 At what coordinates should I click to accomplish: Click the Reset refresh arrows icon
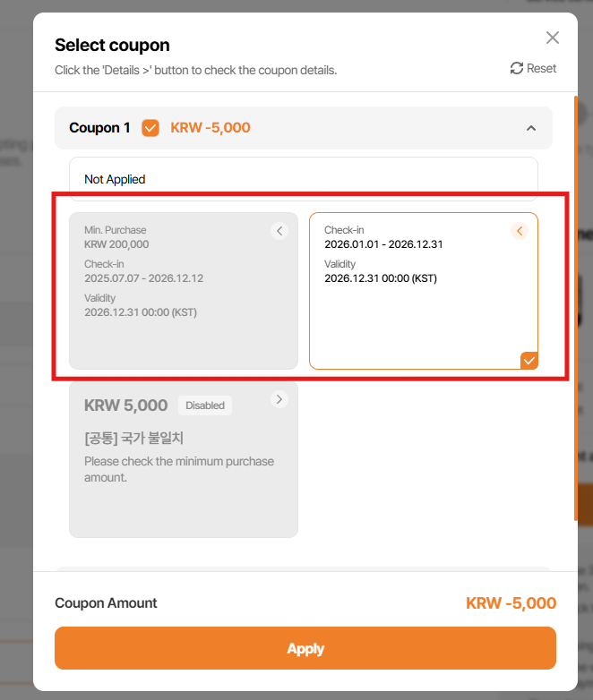517,69
